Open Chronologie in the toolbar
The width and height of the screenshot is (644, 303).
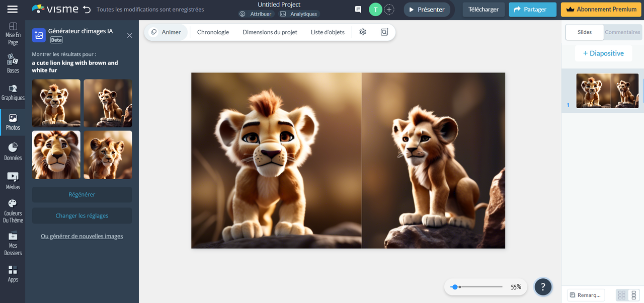213,32
